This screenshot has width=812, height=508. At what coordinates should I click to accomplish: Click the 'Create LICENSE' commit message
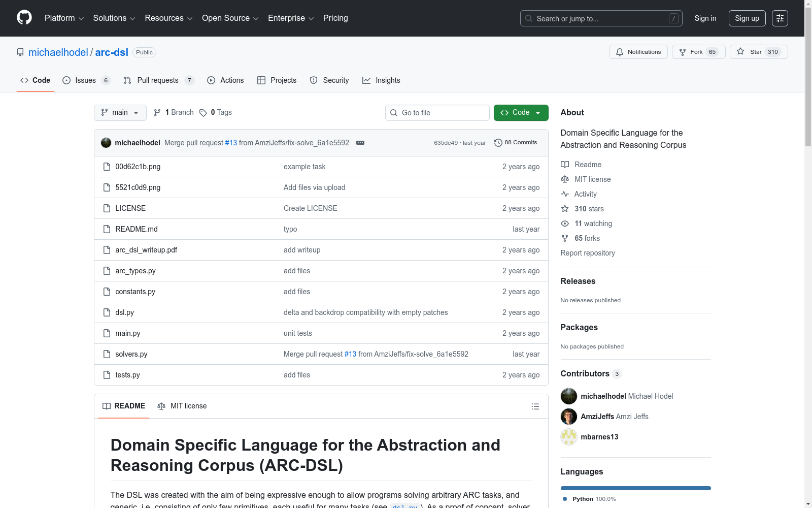click(311, 208)
